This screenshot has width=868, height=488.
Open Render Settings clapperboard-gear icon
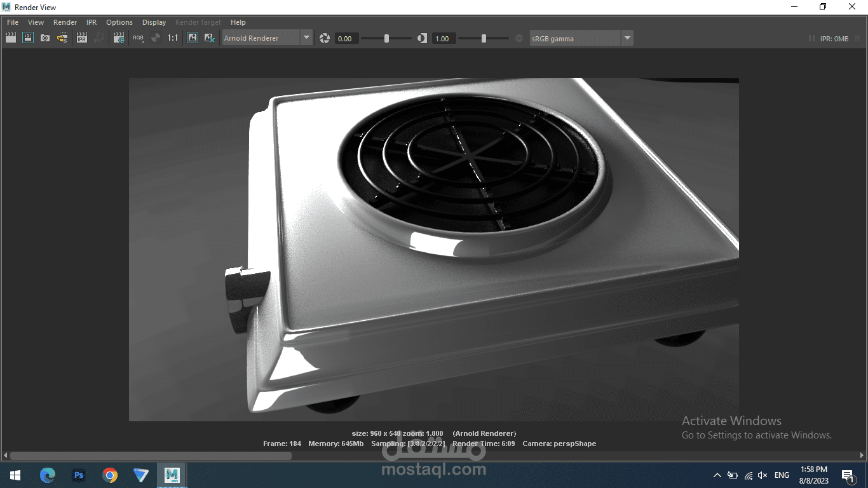tap(119, 38)
